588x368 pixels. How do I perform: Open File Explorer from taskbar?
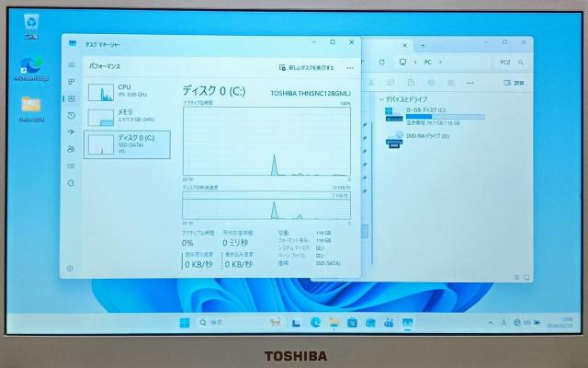(x=334, y=323)
